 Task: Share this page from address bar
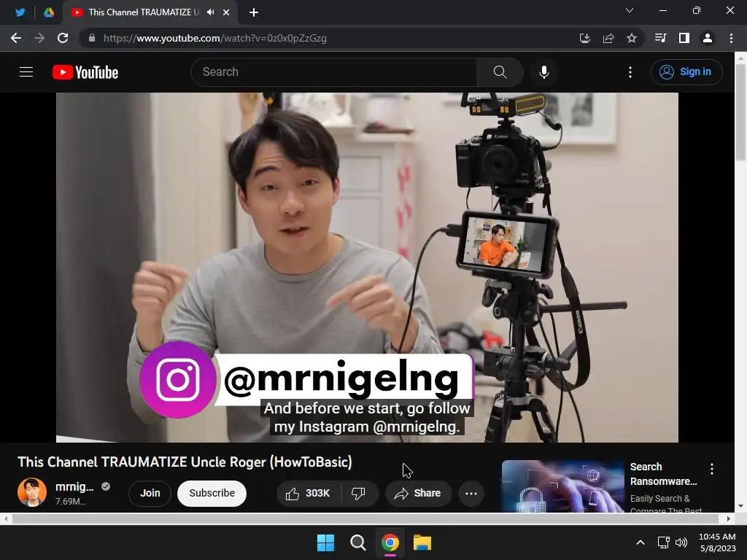coord(608,38)
